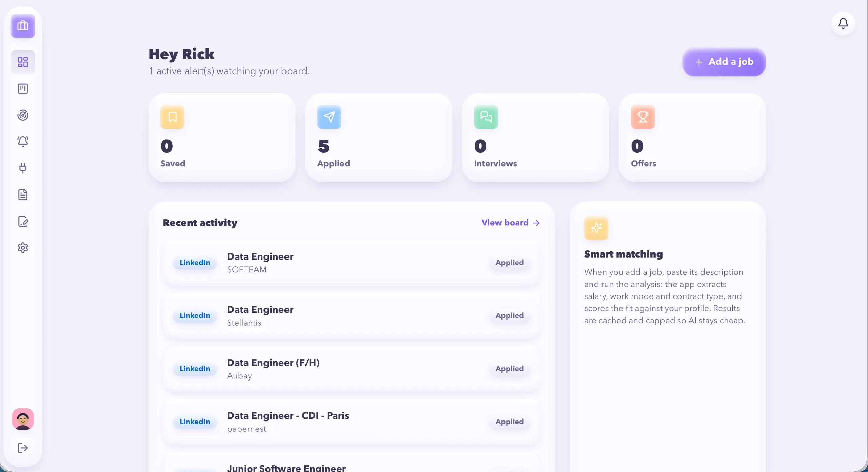
Task: Click the Applied status on SOFTEAM row
Action: tap(509, 263)
